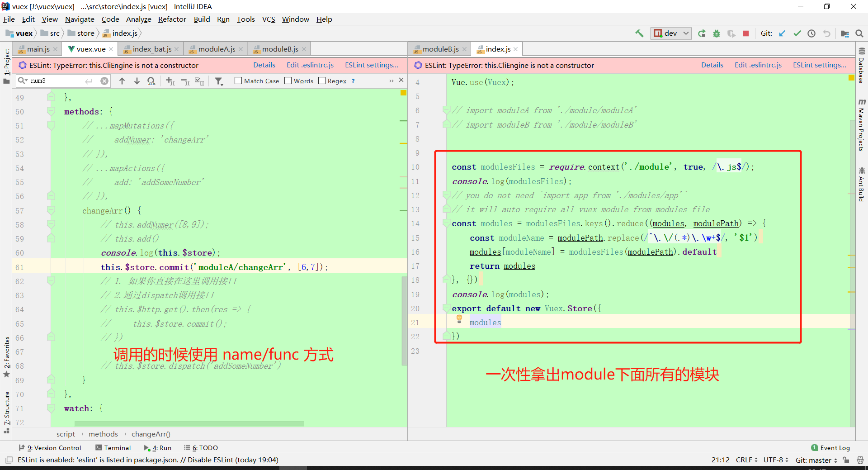Collapse the reduce callback at line 14

click(x=446, y=223)
